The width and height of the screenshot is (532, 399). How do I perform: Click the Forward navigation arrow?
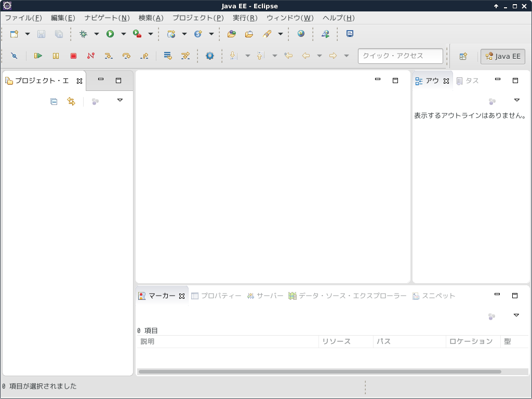click(x=333, y=56)
